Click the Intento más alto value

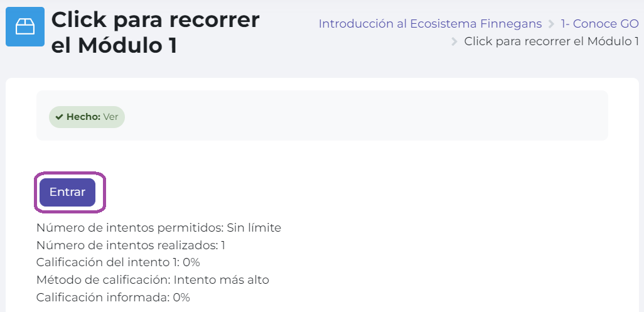[x=222, y=279]
